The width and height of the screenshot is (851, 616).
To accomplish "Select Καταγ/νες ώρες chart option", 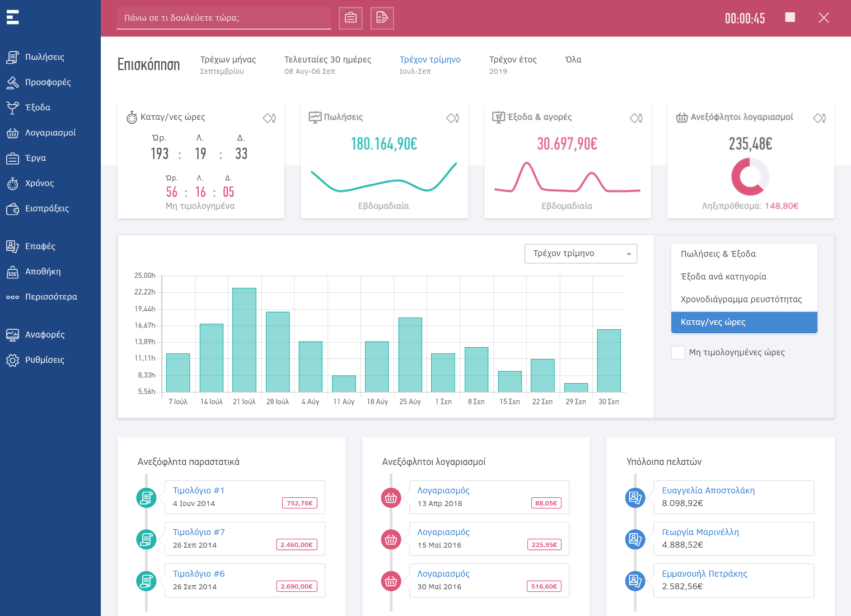I will tap(744, 322).
